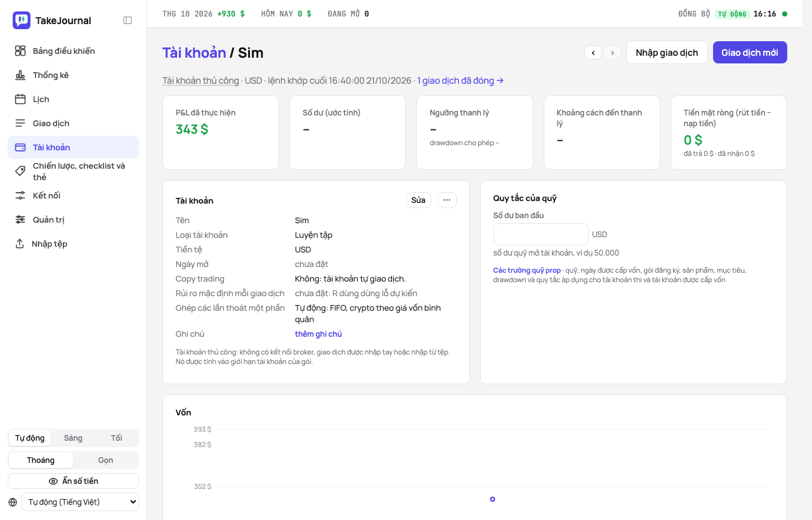Click the Nhập giao dịch button
This screenshot has width=812, height=520.
click(x=667, y=53)
